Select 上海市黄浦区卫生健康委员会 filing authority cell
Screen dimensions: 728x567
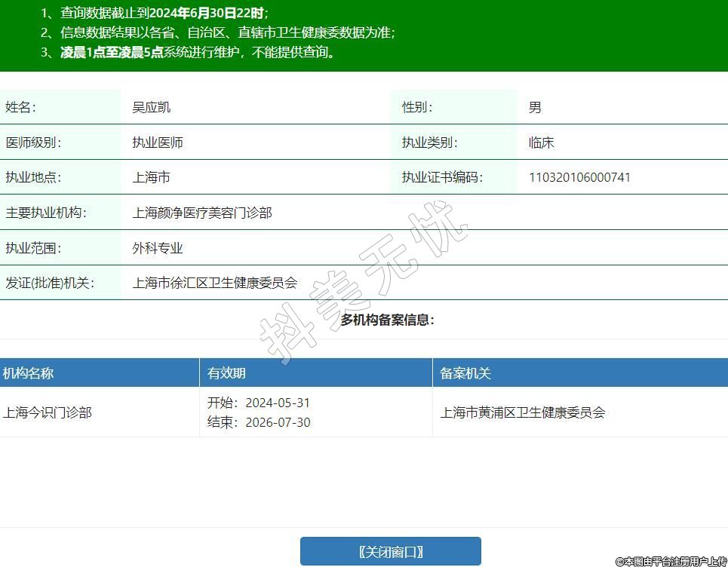click(523, 412)
